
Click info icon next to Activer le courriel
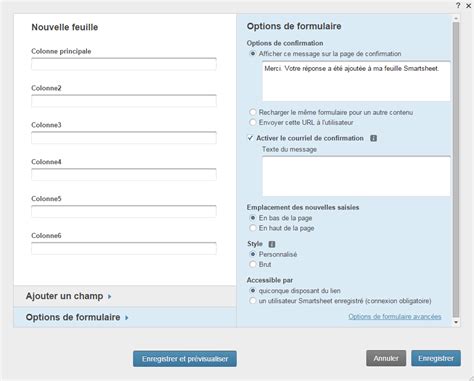[374, 138]
